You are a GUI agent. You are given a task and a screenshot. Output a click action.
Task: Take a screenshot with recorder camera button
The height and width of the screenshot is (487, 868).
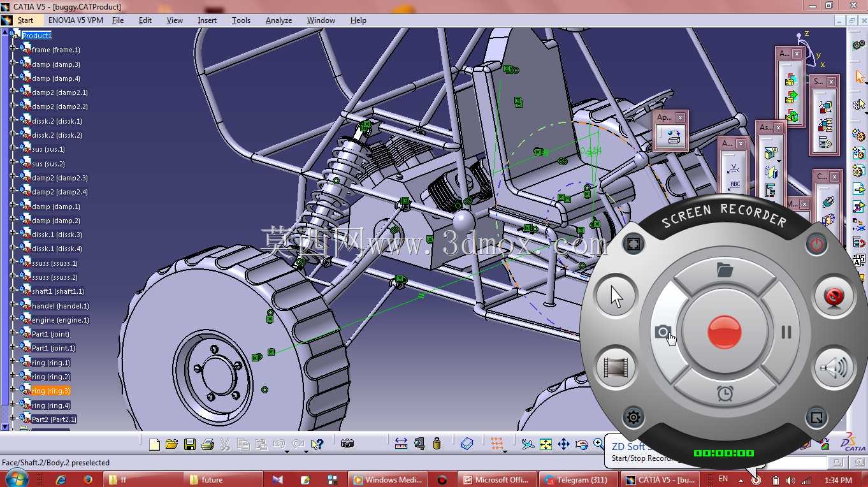click(663, 331)
